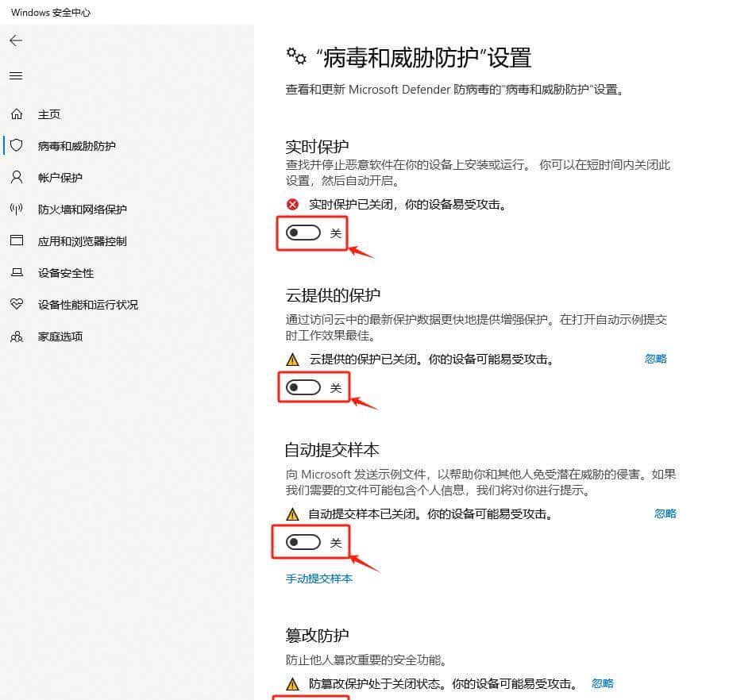Click the 防火墙和网络保护 icon

[17, 210]
